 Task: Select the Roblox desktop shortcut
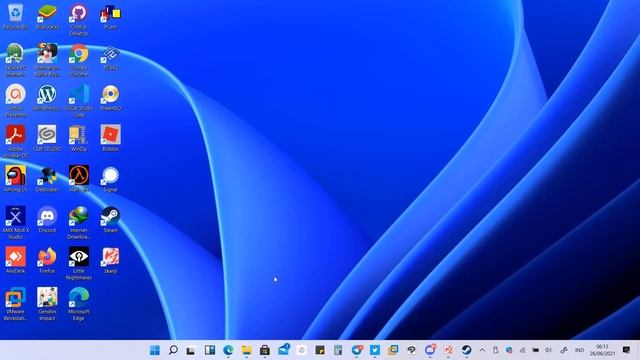click(x=111, y=138)
